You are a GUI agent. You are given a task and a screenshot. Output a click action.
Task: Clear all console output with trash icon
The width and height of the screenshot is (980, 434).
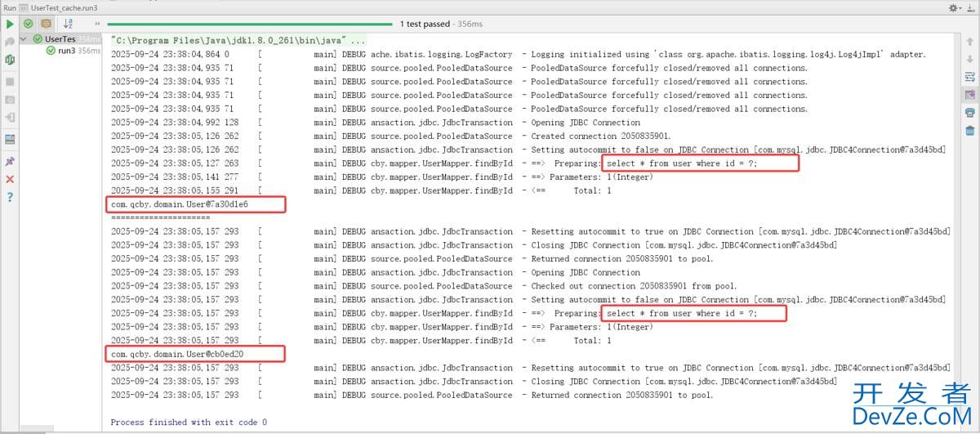969,131
